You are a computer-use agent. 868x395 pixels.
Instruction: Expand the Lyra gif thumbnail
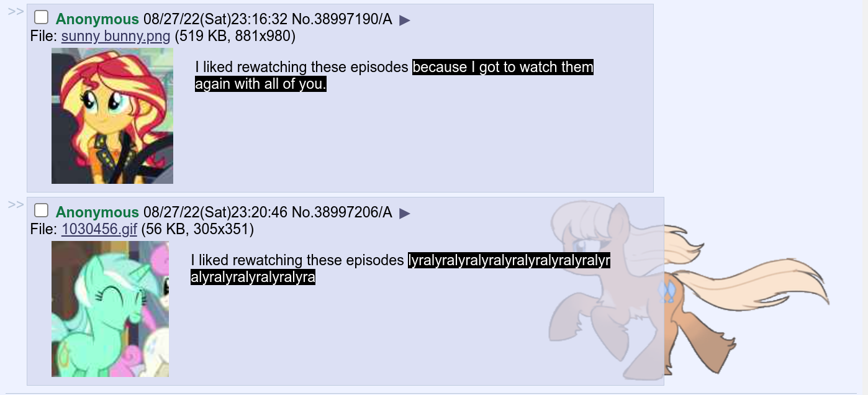pos(110,309)
